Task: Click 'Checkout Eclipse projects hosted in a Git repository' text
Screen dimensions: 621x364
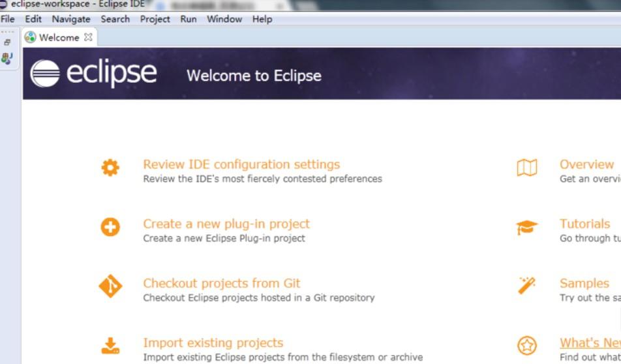Action: 259,298
